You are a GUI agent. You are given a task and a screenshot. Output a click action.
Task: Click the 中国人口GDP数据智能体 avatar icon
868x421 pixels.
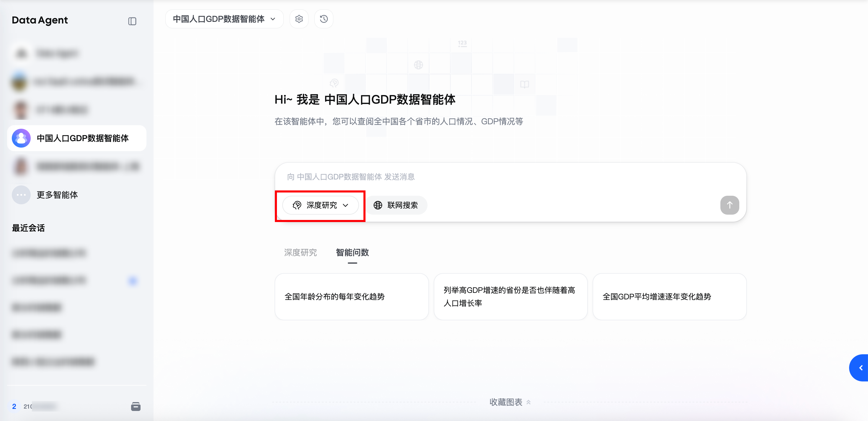click(x=21, y=138)
